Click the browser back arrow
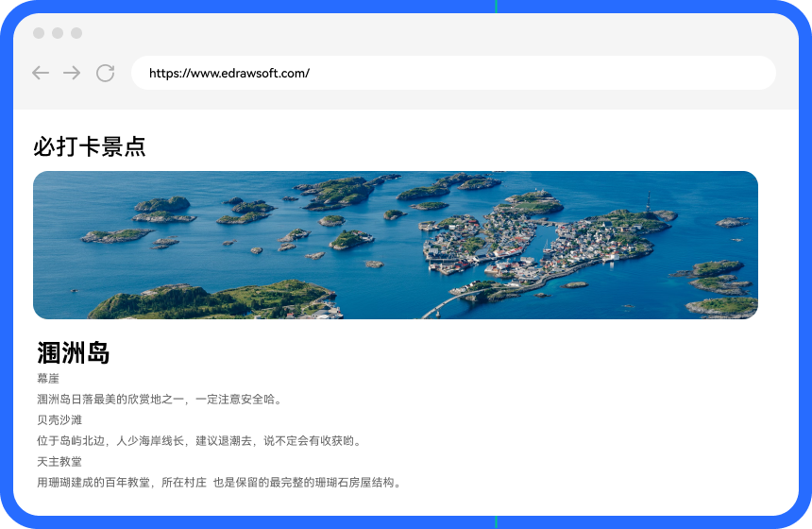This screenshot has height=529, width=812. 41,73
